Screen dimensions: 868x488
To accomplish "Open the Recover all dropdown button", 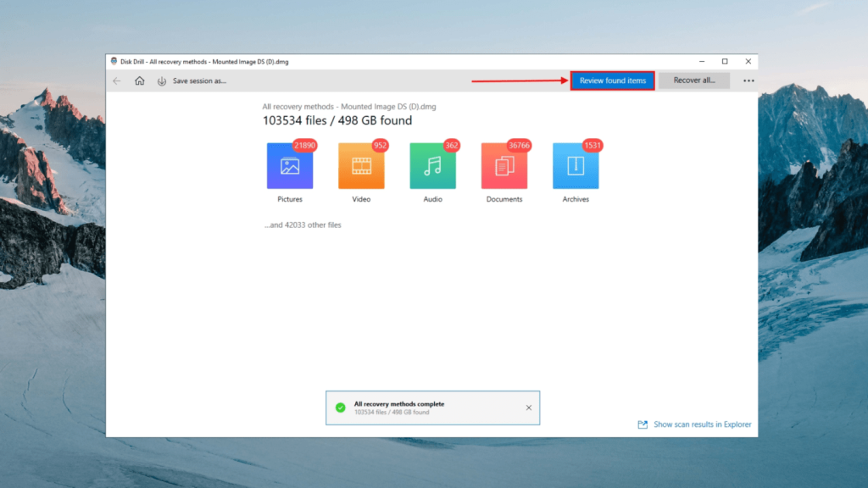I will 694,80.
